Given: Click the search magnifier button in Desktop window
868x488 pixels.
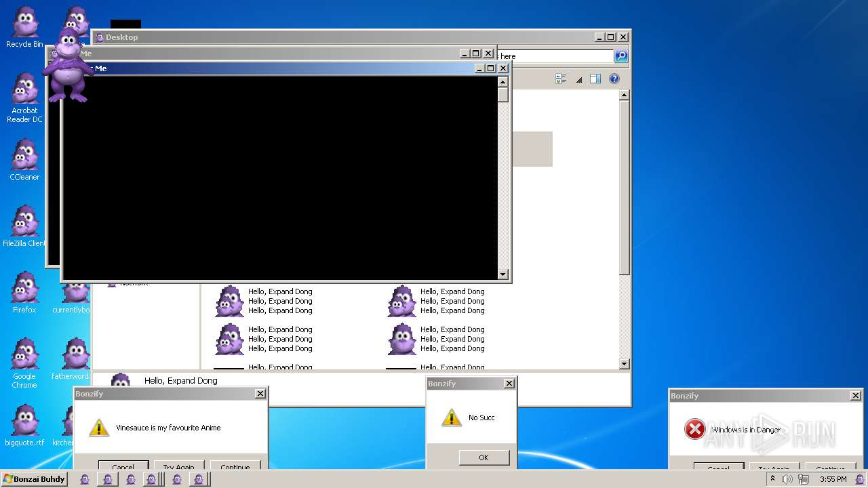Looking at the screenshot, I should coord(621,56).
